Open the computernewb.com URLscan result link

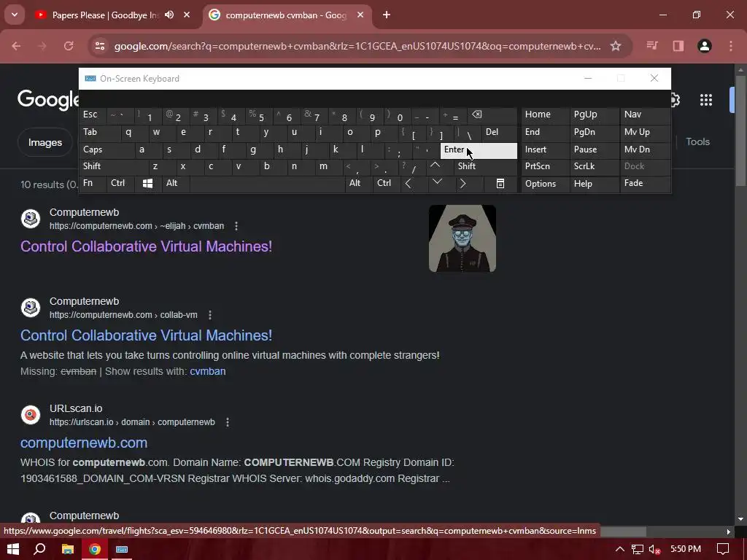coord(84,443)
